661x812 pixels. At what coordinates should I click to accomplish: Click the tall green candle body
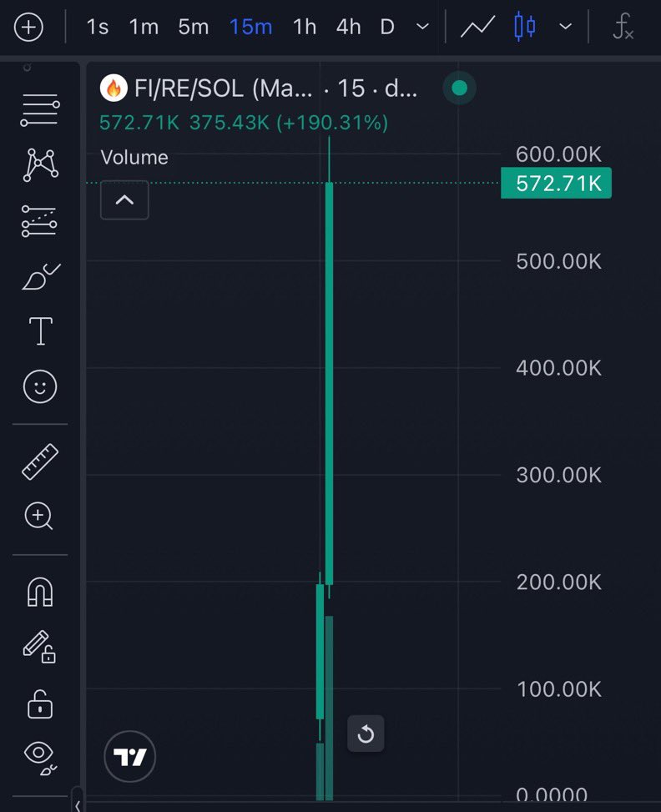tap(329, 383)
